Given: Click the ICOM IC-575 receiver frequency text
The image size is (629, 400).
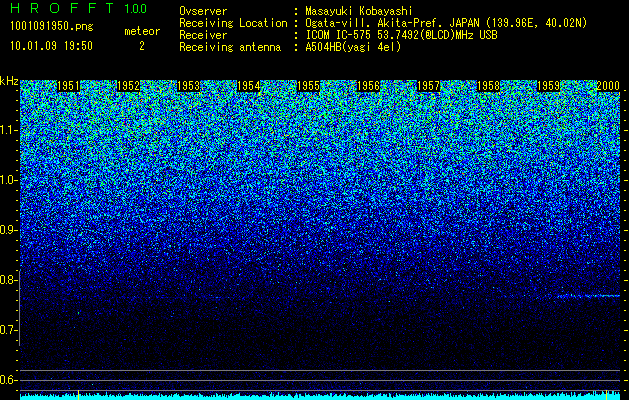Looking at the screenshot, I should [401, 35].
